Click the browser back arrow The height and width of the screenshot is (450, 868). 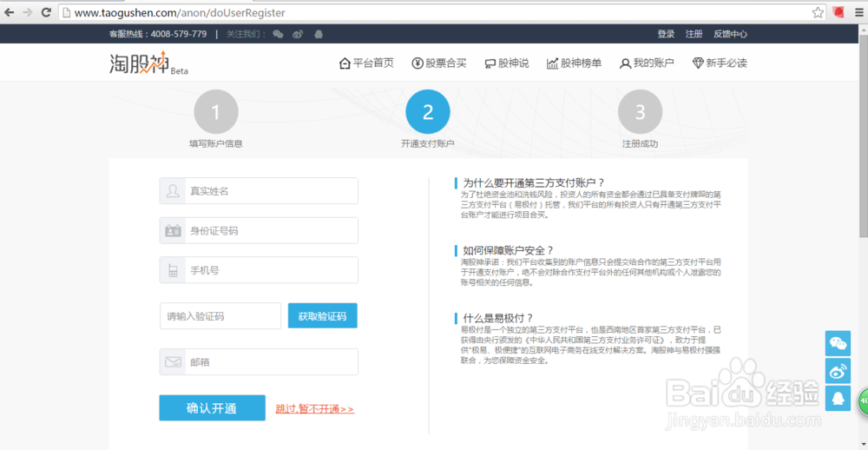click(x=9, y=12)
